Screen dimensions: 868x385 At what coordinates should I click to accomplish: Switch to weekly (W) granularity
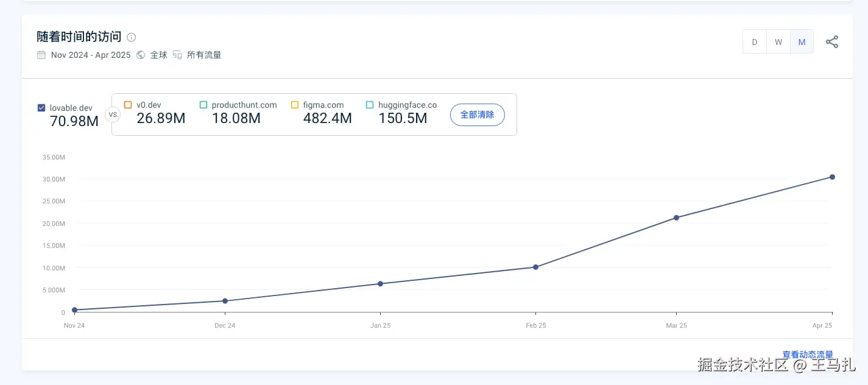pos(778,42)
